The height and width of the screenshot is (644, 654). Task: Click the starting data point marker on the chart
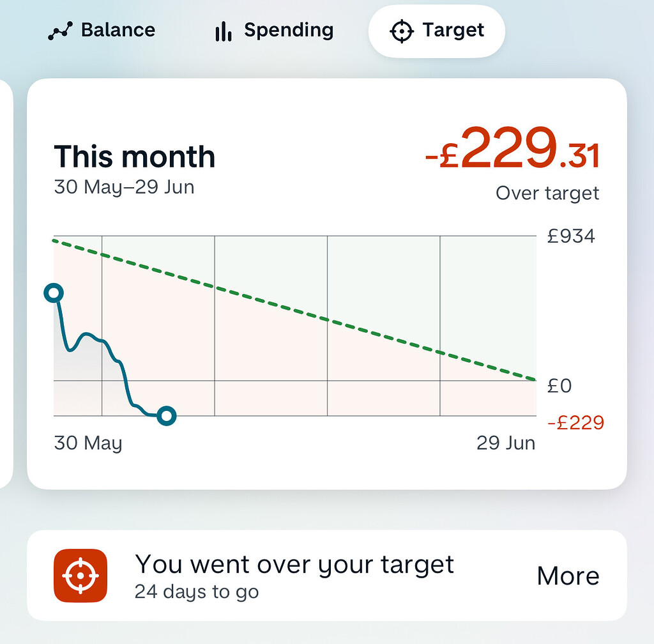tap(55, 293)
